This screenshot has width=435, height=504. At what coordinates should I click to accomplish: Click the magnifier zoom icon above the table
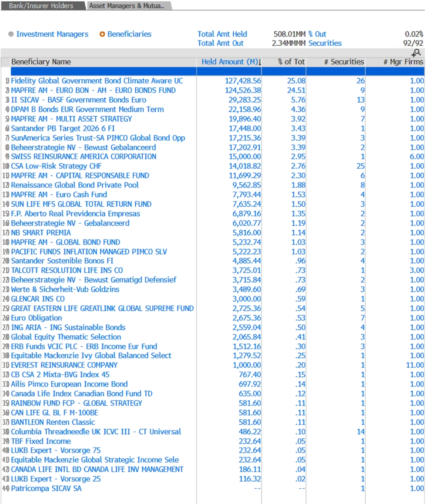click(416, 53)
